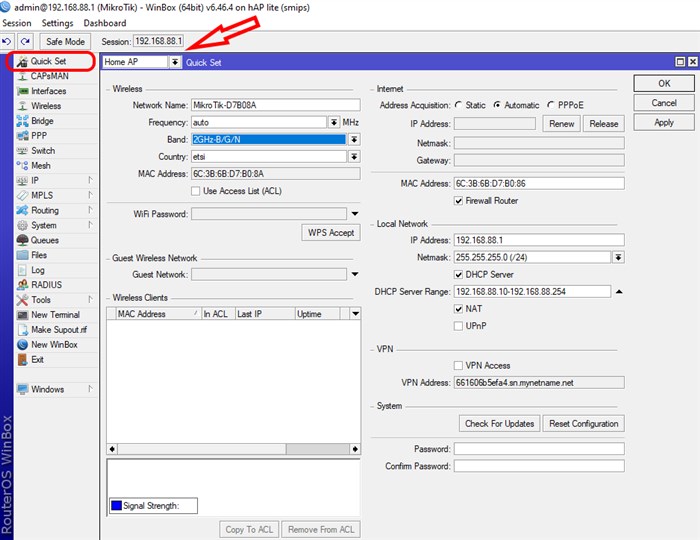Image resolution: width=700 pixels, height=540 pixels.
Task: Open Mesh in the sidebar
Action: click(x=40, y=166)
